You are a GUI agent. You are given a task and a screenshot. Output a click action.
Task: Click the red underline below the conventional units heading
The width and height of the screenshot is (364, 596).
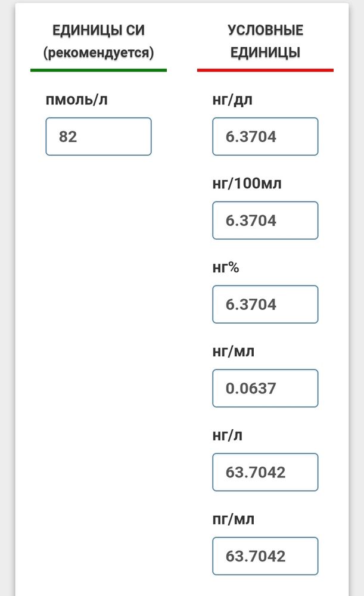pos(265,70)
